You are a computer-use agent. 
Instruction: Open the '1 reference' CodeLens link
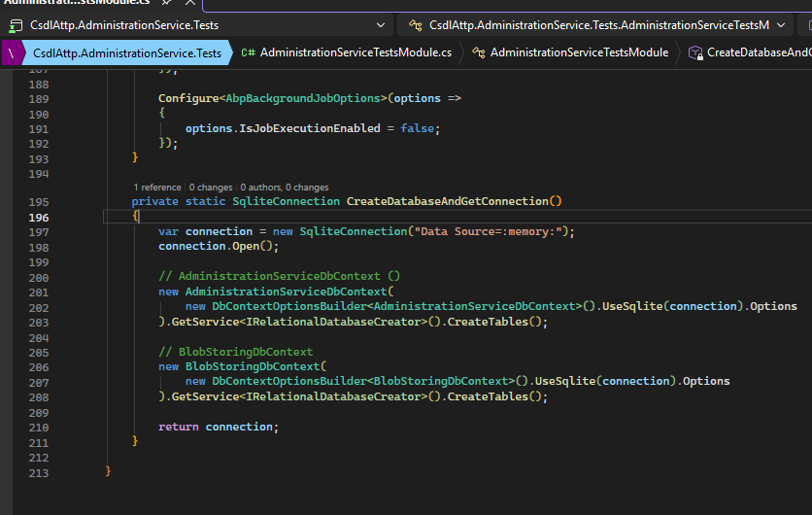[x=157, y=187]
